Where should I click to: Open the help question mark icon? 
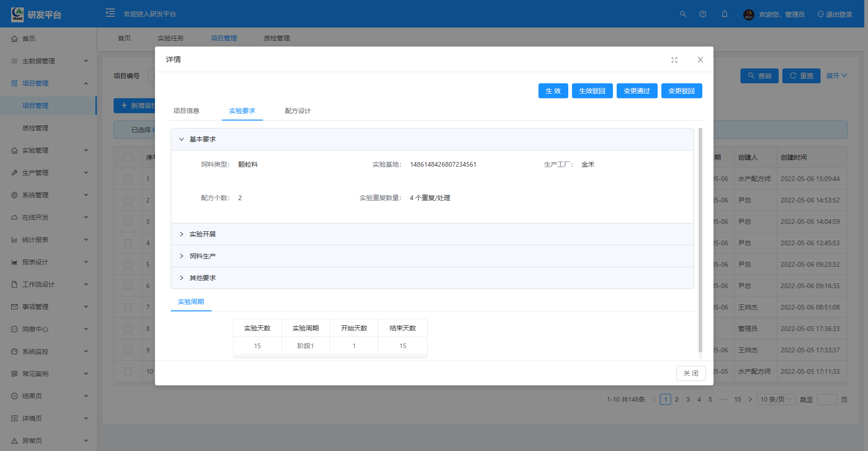(x=703, y=14)
